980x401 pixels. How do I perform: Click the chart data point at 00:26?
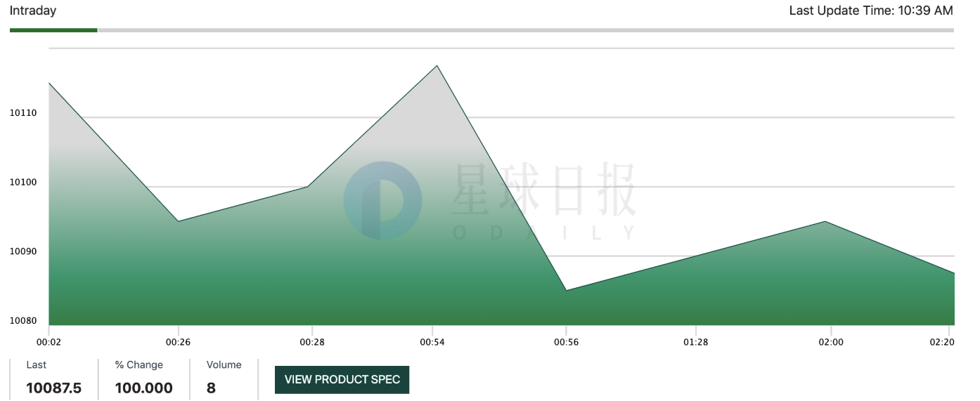(x=178, y=221)
